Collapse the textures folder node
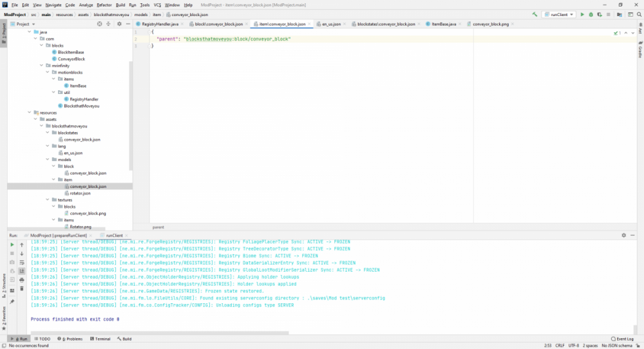 click(48, 200)
